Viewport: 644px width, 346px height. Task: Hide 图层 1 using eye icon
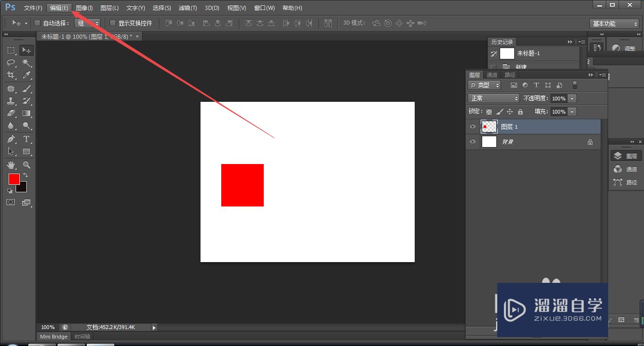click(x=473, y=127)
